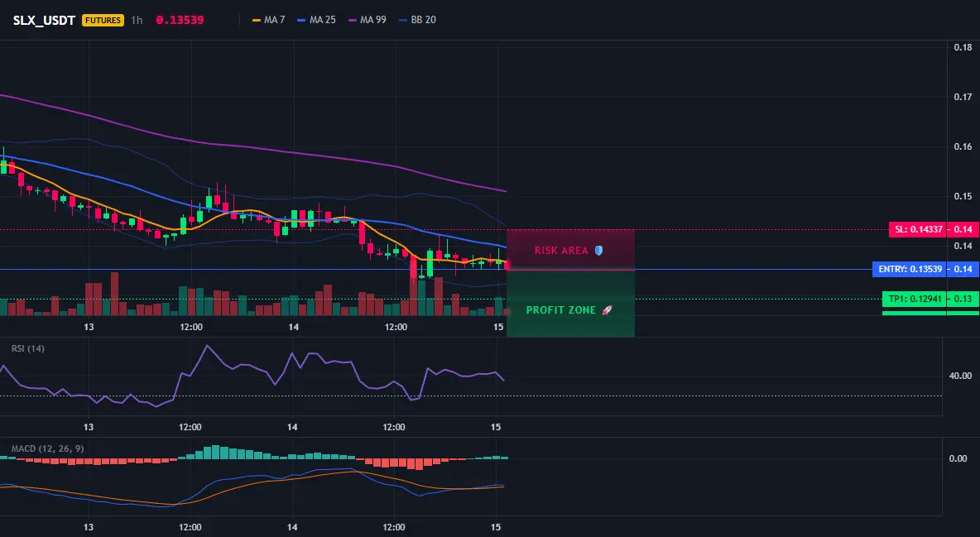Click the 13 date label under MACD panel
The width and height of the screenshot is (980, 537).
point(89,527)
